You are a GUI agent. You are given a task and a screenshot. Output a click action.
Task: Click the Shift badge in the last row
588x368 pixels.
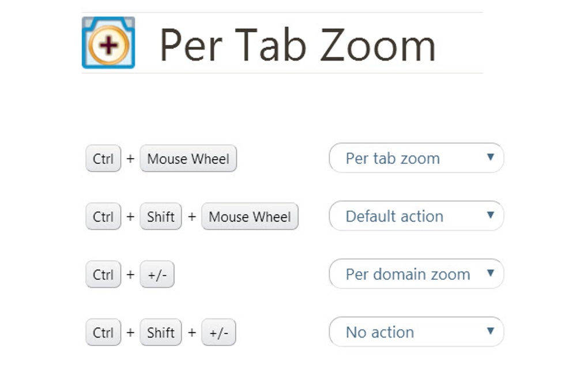tap(160, 332)
